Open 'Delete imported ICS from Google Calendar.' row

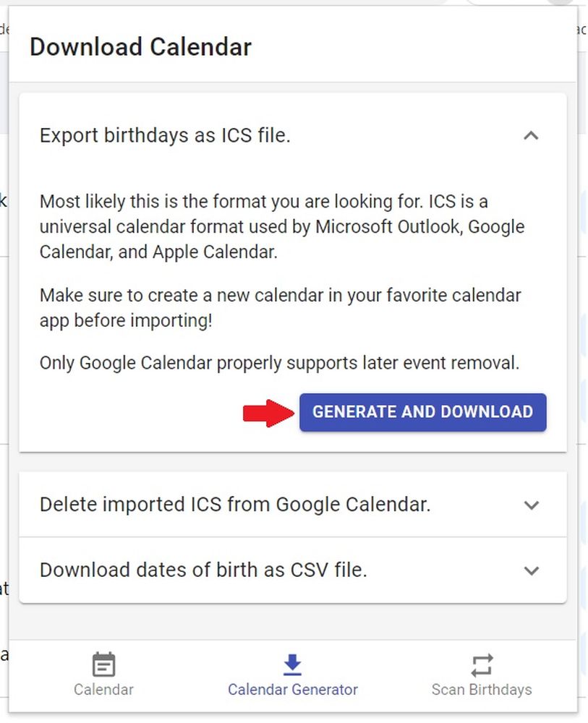tap(235, 505)
